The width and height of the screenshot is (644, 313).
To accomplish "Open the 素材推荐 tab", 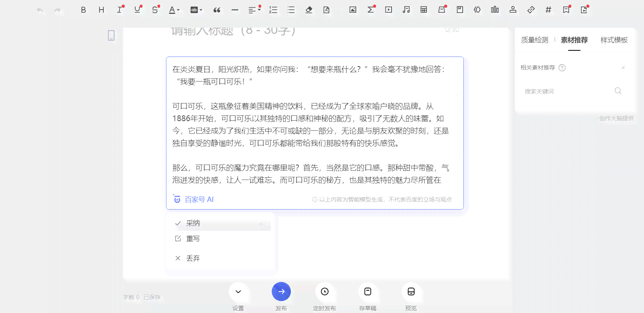I will pyautogui.click(x=574, y=40).
